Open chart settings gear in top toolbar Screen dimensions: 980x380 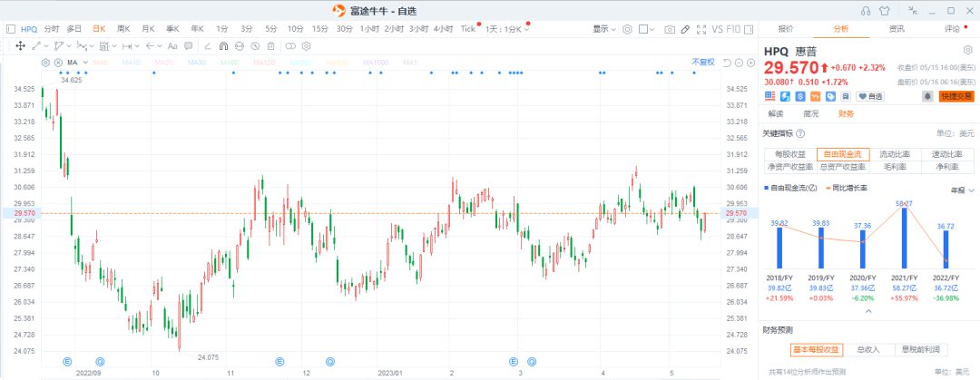coord(628,29)
